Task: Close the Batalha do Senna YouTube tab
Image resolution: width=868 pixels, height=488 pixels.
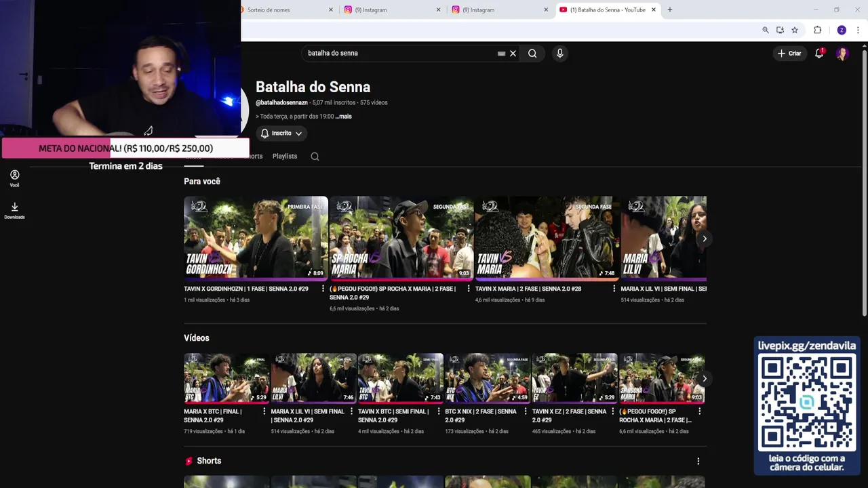Action: coord(654,9)
